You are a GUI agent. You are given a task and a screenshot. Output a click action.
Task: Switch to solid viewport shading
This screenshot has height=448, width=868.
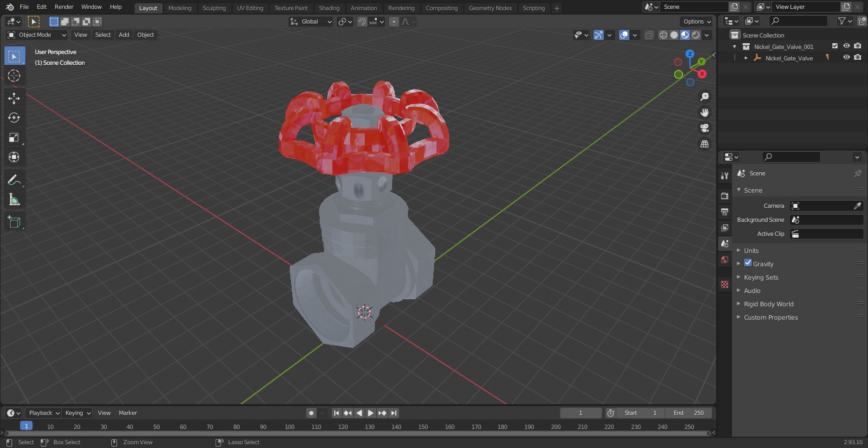pos(674,35)
